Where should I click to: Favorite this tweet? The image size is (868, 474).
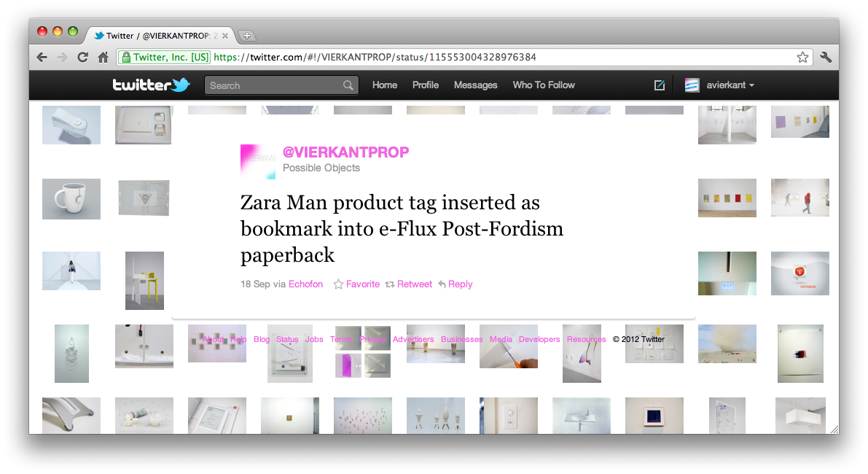[x=356, y=284]
